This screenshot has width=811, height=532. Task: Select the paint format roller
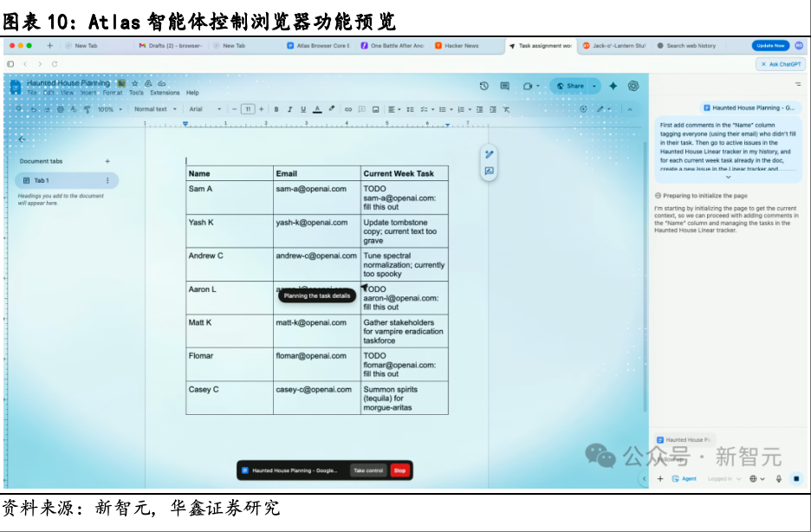coord(87,109)
